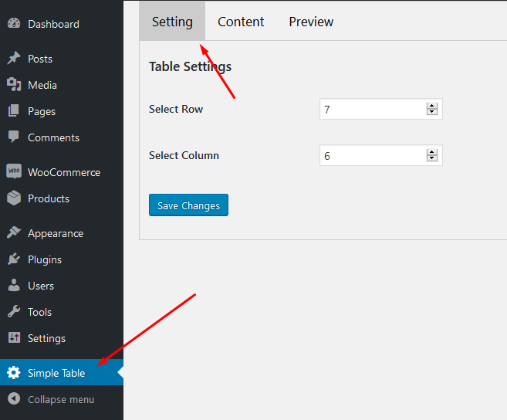Open the Products menu item
Screen dimensions: 507x420
point(62,198)
